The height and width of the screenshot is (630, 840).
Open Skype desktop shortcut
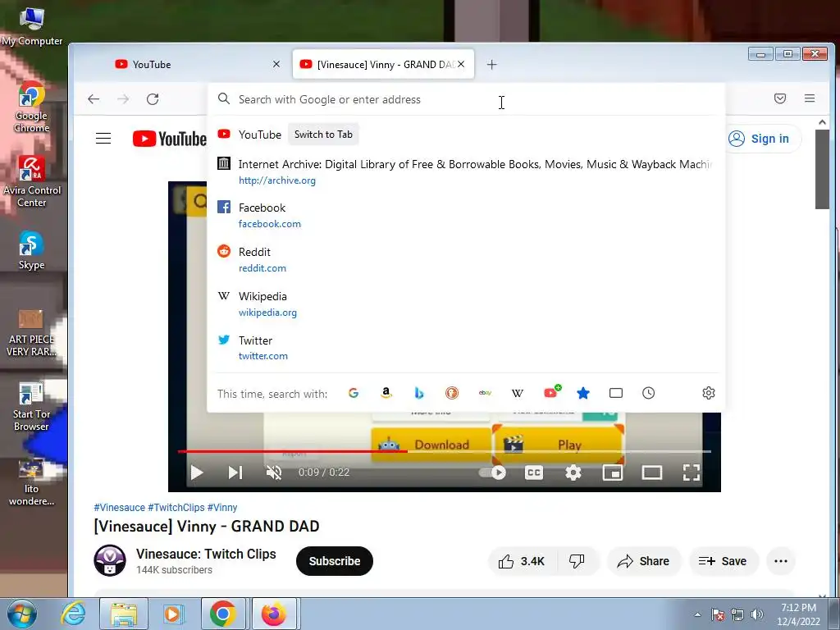[31, 250]
